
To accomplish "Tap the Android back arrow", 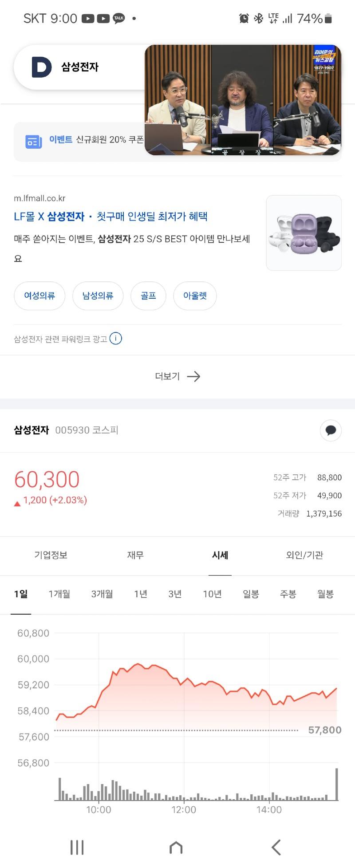I will [x=276, y=847].
